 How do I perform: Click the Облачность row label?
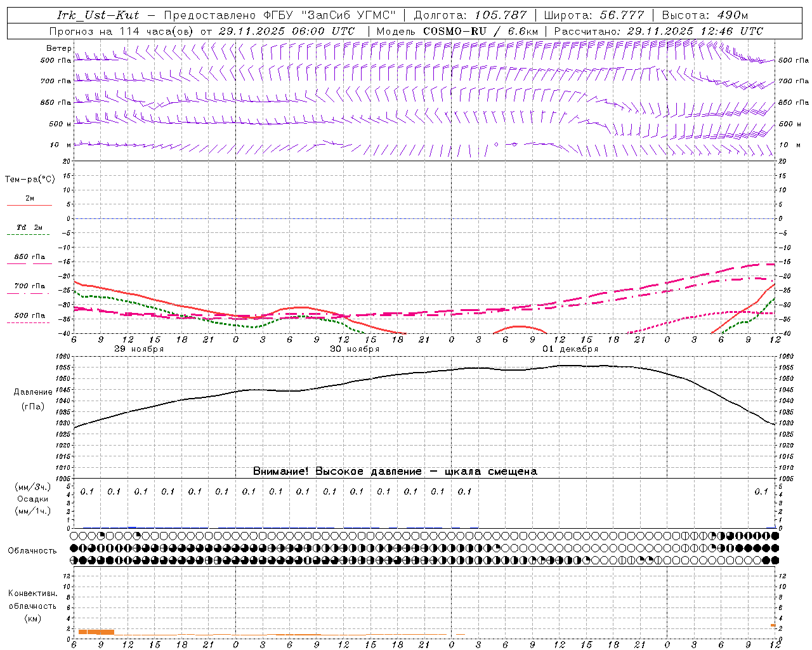pos(32,550)
